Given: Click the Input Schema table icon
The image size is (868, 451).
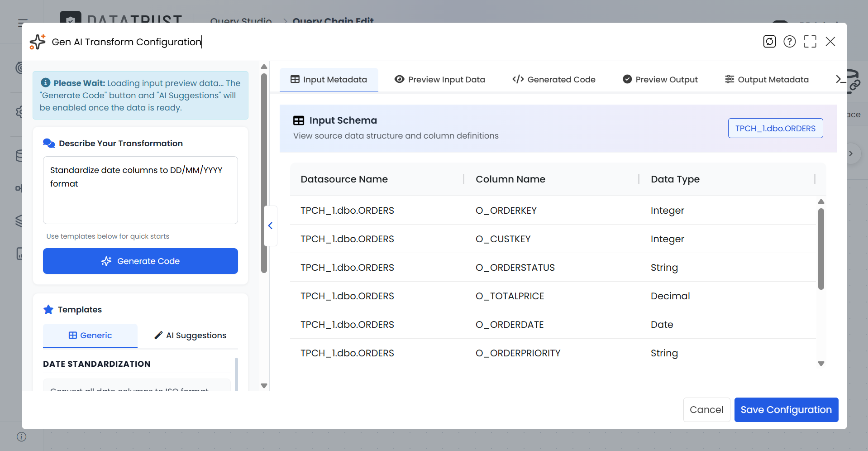Looking at the screenshot, I should pyautogui.click(x=299, y=120).
